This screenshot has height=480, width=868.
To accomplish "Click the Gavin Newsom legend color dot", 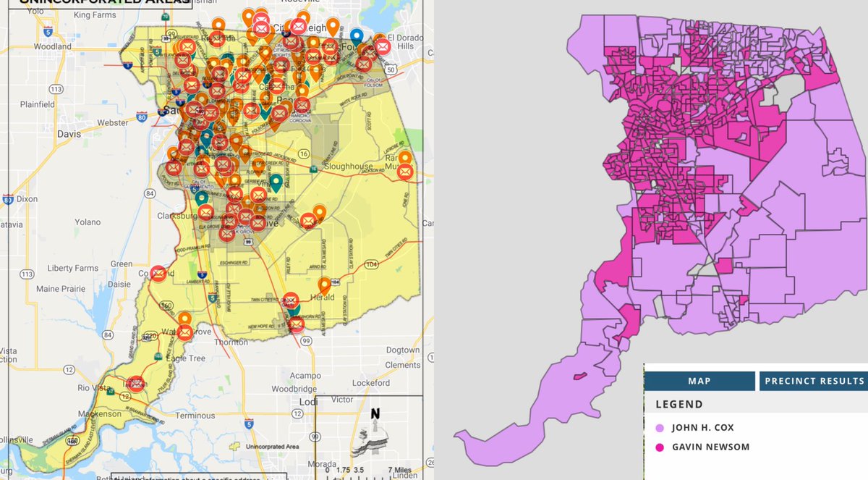I will pyautogui.click(x=659, y=447).
